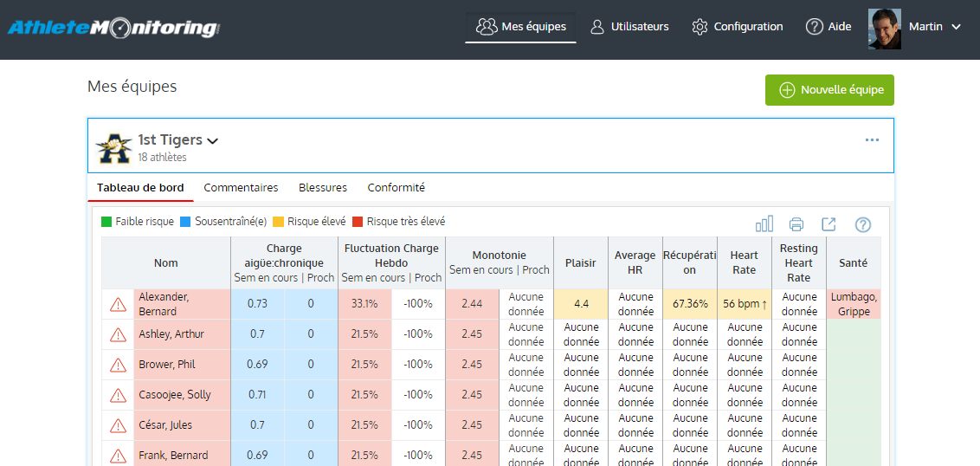
Task: Click the 4.4 Plaisir cell
Action: click(x=581, y=304)
